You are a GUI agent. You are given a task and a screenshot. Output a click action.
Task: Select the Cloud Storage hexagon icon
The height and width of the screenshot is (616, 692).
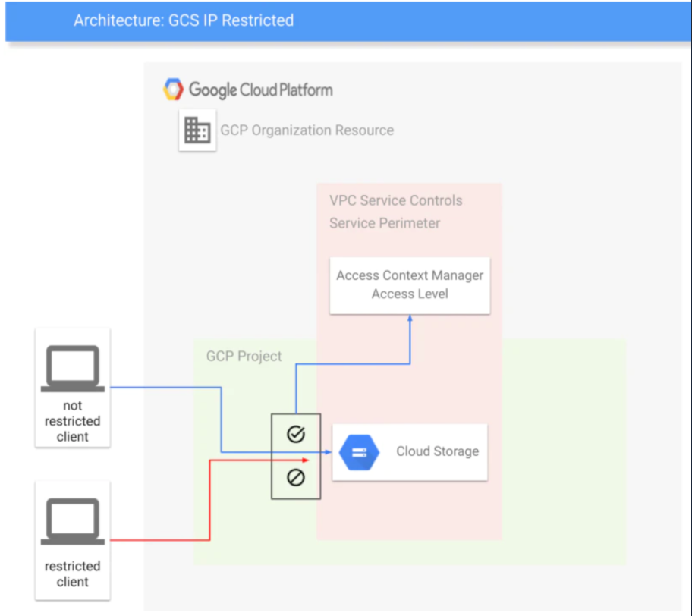click(x=359, y=452)
